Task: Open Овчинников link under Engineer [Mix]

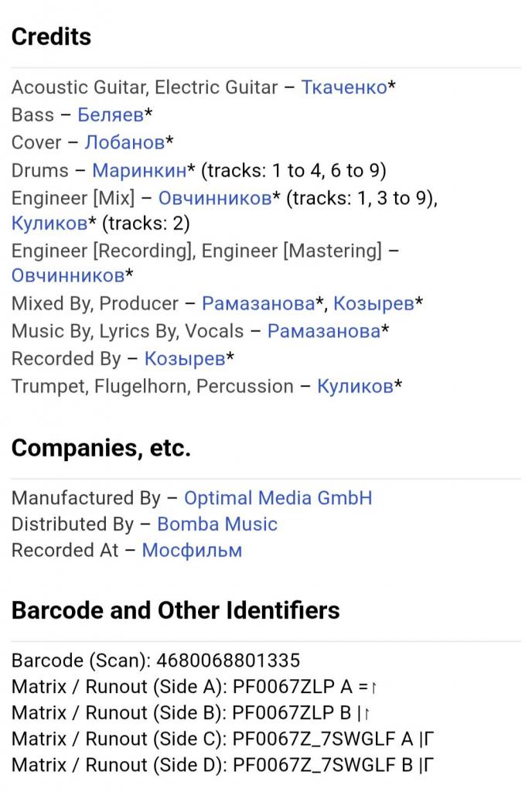Action: point(214,198)
